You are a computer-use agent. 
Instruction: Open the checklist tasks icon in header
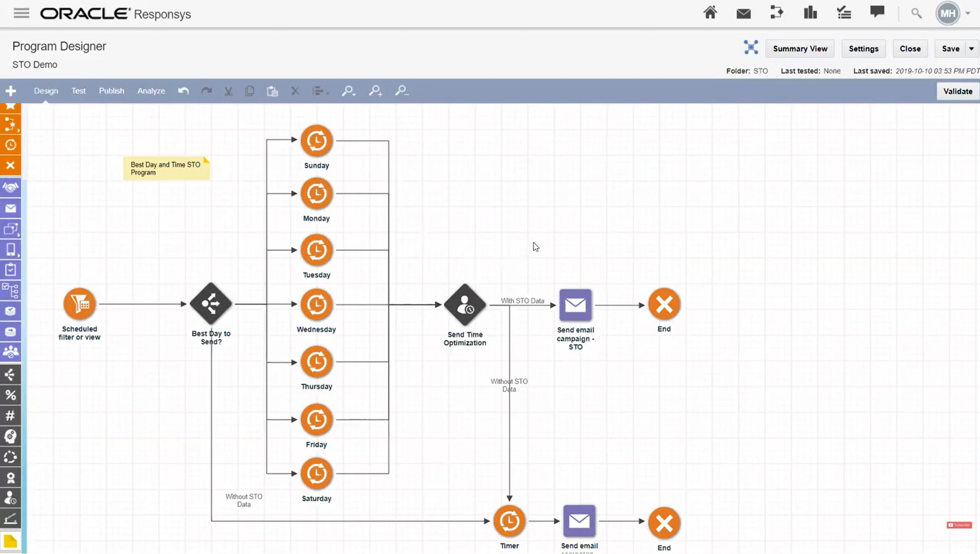click(844, 13)
